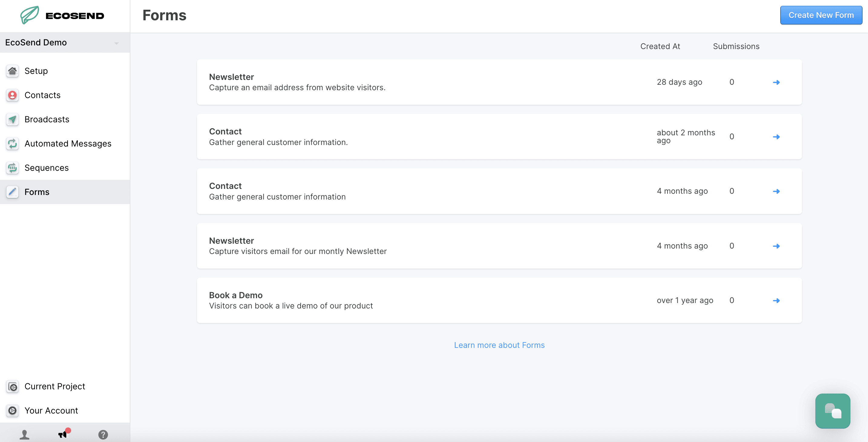Open the 28 days ago Newsletter form arrow
The image size is (868, 442).
point(776,82)
